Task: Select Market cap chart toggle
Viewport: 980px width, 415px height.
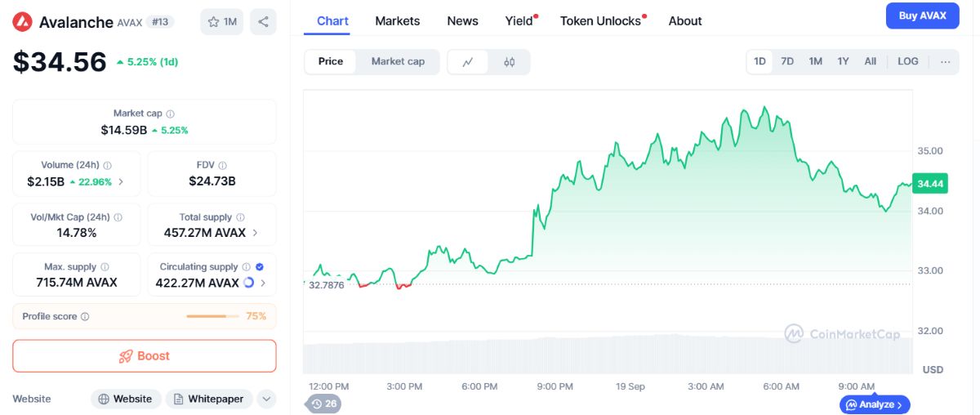Action: coord(398,62)
